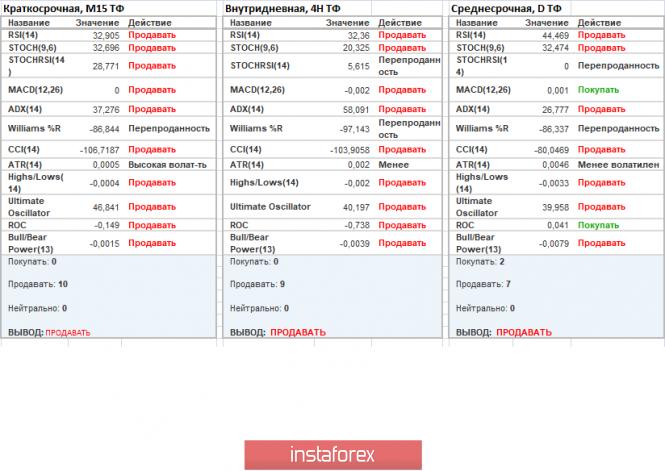Image resolution: width=665 pixels, height=471 pixels.
Task: Click Williams %R value -86,844
Action: (x=104, y=129)
